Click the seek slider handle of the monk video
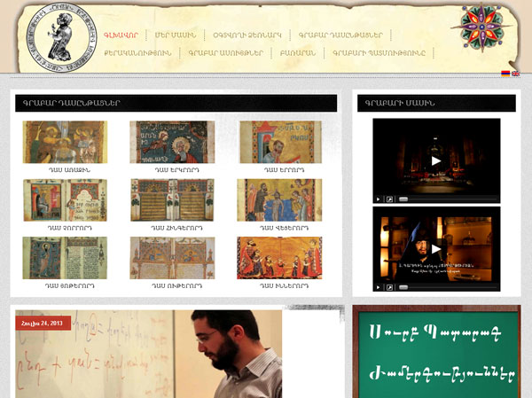This screenshot has width=532, height=398. (403, 287)
